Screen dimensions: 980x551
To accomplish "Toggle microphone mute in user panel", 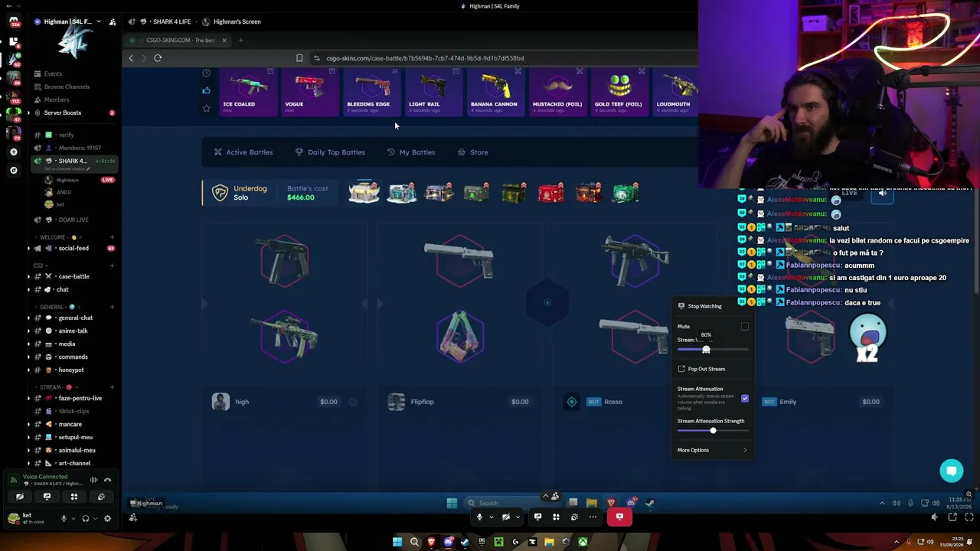I will (x=64, y=518).
